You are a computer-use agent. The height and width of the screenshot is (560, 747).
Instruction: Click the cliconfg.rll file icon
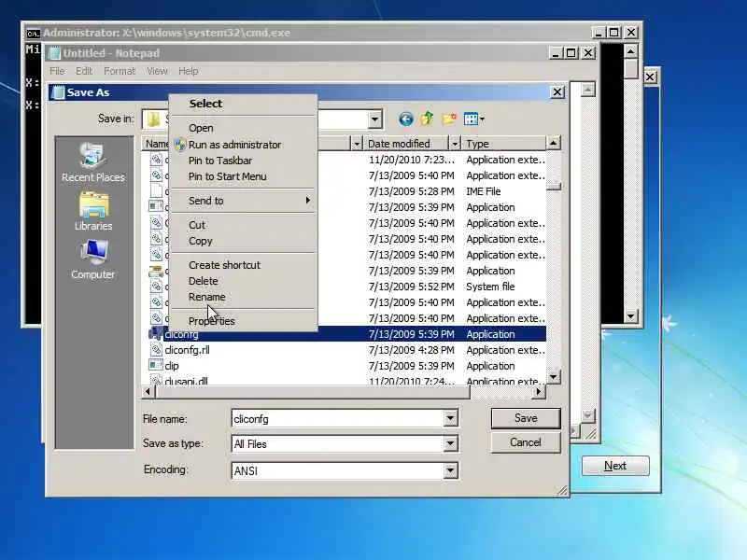click(x=156, y=349)
